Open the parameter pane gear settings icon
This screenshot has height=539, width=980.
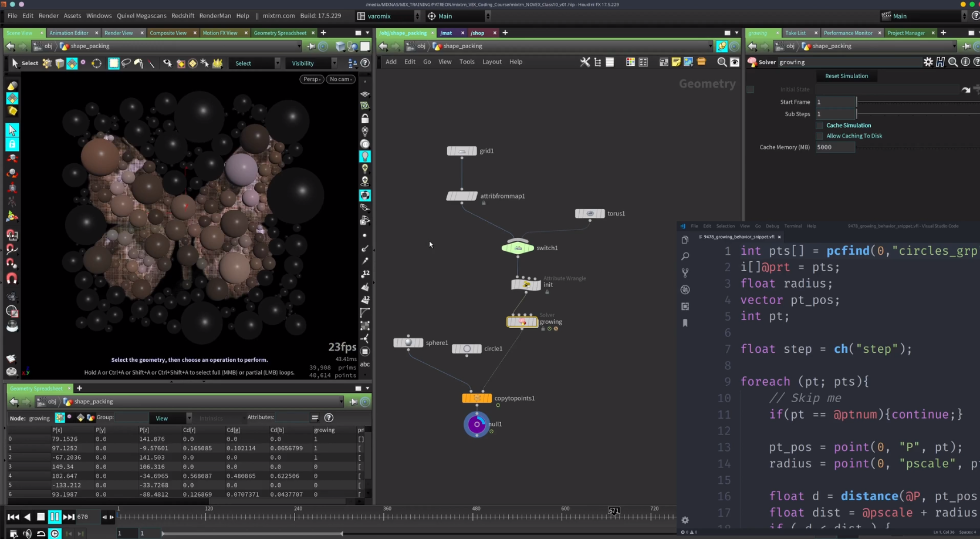point(928,62)
